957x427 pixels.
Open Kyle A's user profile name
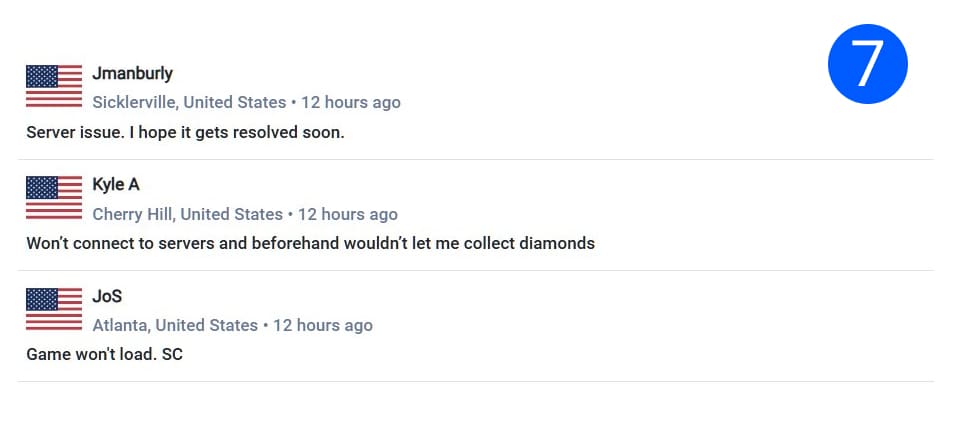[x=116, y=185]
